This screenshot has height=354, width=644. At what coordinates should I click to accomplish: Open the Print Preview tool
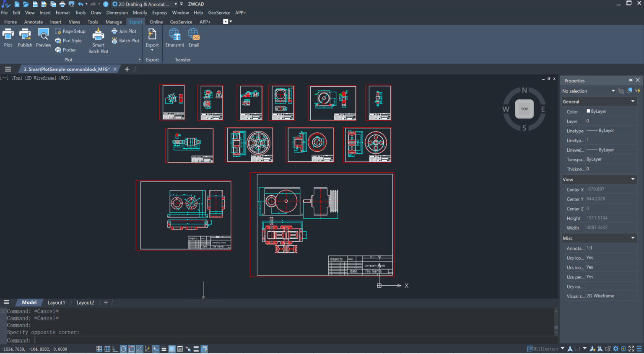43,38
